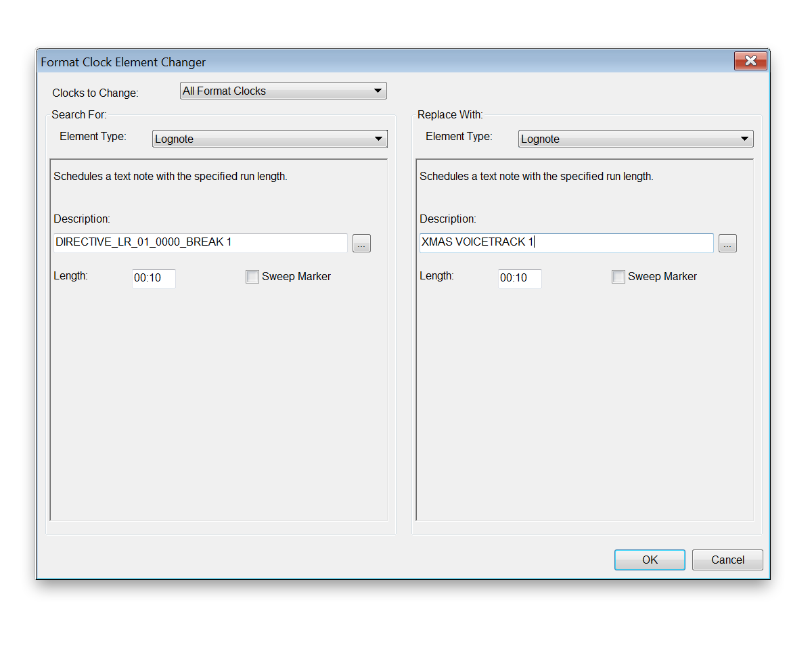
Task: Expand the Search For Element Type dropdown
Action: point(269,139)
